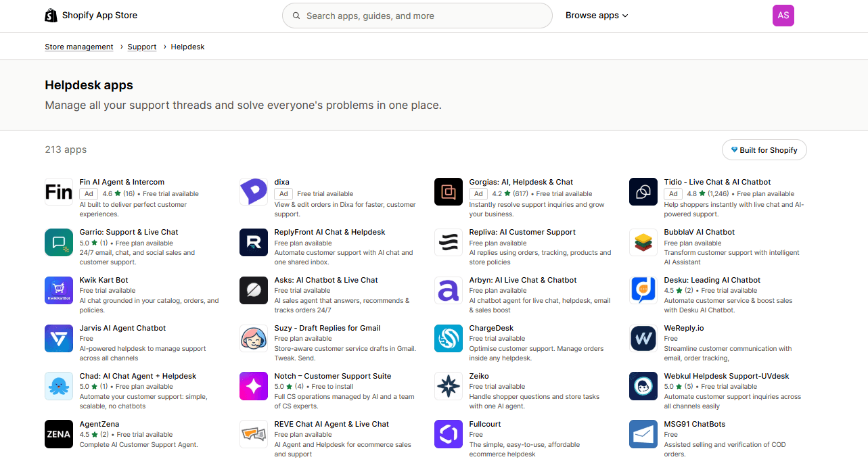868x474 pixels.
Task: Open REVE Chat AI Agent & Live Chat title
Action: point(332,424)
